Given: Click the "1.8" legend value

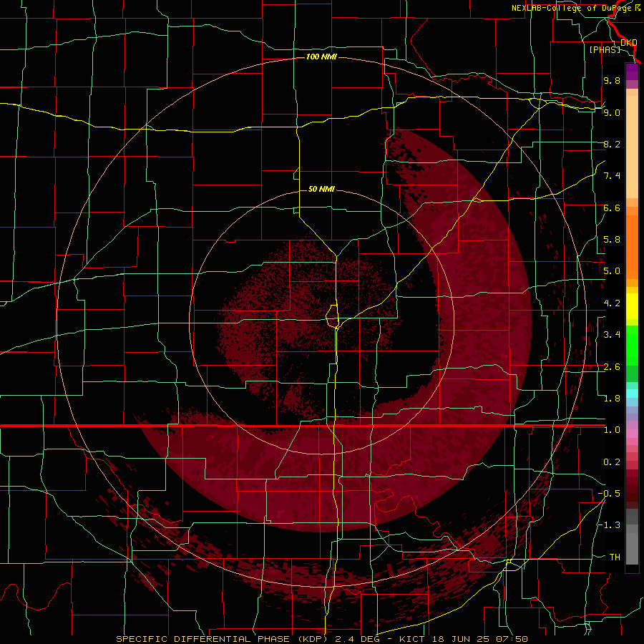Looking at the screenshot, I should 612,399.
